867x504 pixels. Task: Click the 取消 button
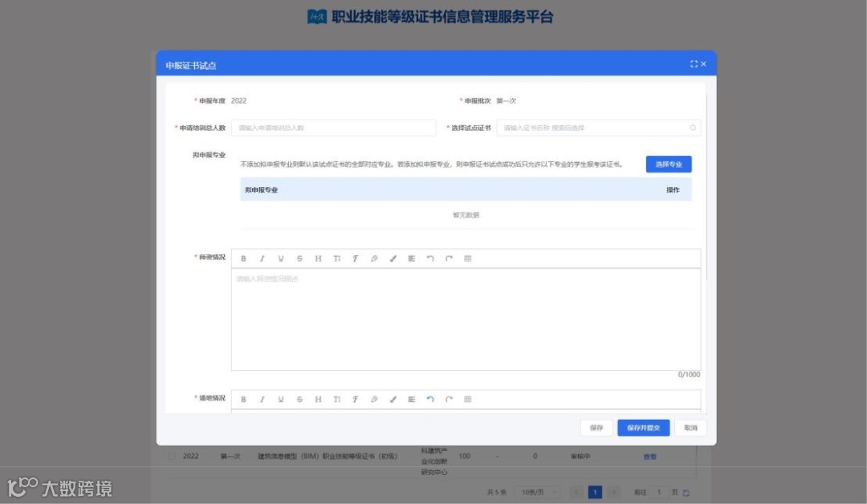click(x=690, y=428)
